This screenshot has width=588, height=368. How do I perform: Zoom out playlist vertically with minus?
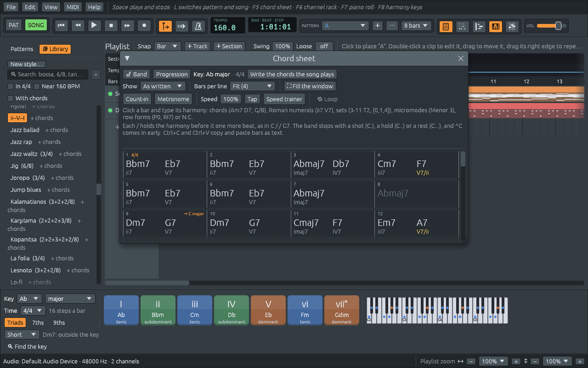(535, 362)
